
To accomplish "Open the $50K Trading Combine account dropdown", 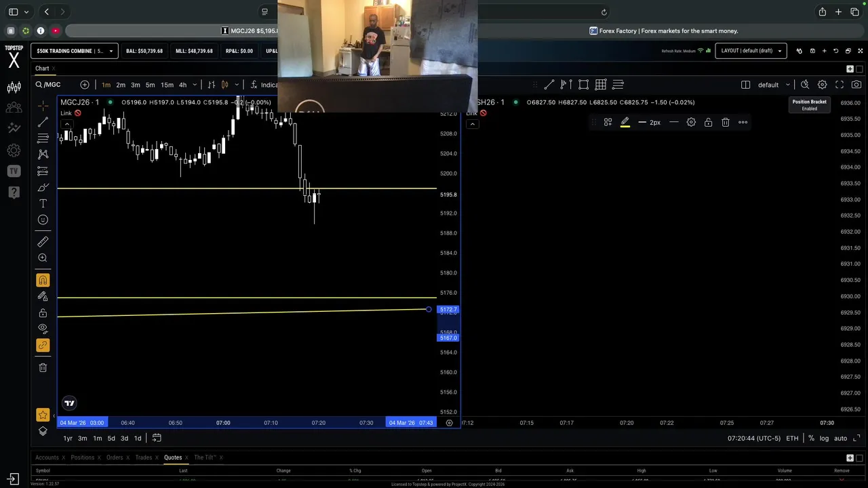I will click(74, 51).
